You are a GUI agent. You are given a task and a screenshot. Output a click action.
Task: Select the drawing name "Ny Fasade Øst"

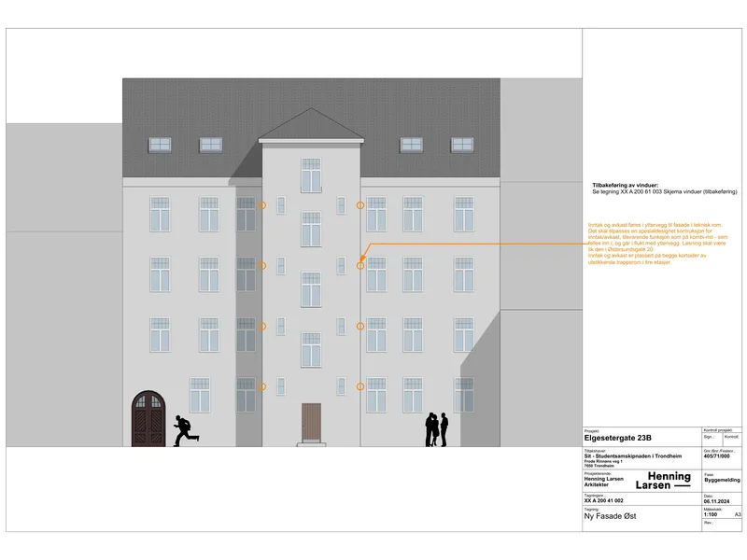610,516
